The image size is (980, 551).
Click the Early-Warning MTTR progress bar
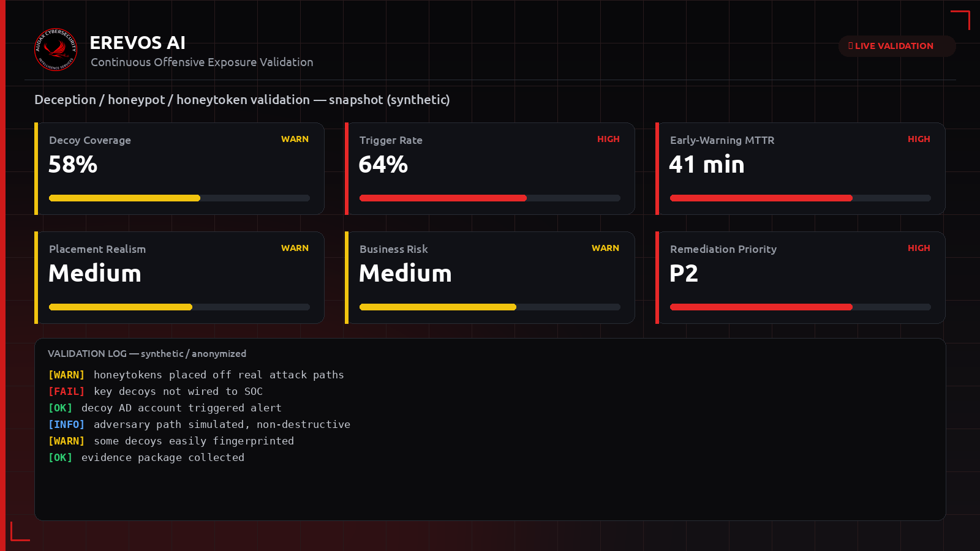(x=801, y=198)
